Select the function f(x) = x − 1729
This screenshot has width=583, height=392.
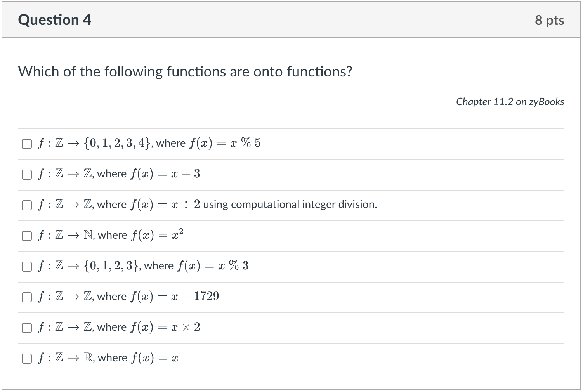click(27, 297)
